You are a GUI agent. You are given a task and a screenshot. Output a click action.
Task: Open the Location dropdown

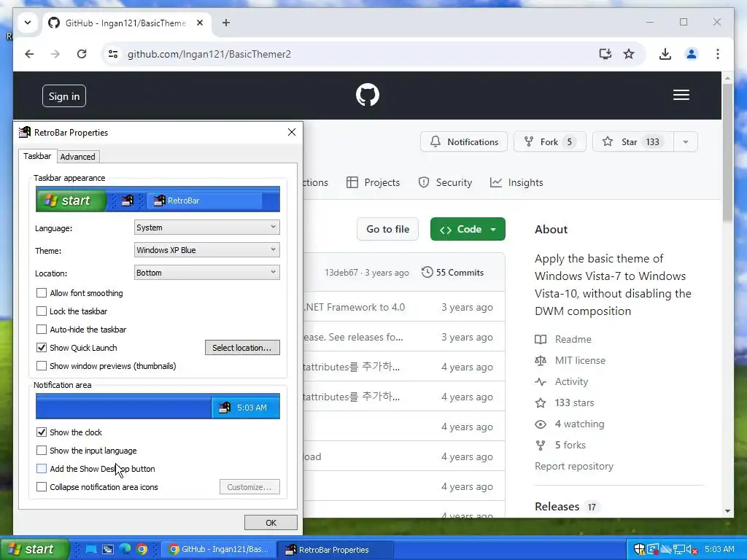click(x=206, y=273)
